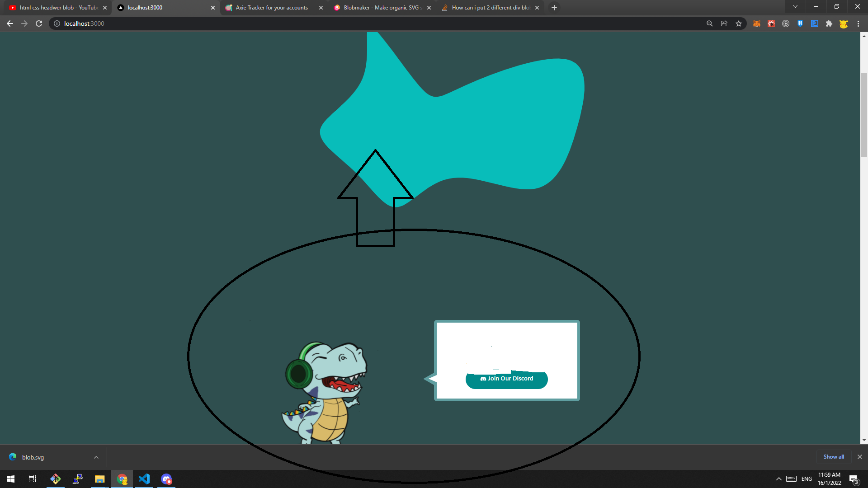The height and width of the screenshot is (488, 868).
Task: Select the localhost:3000 tab
Action: (165, 8)
